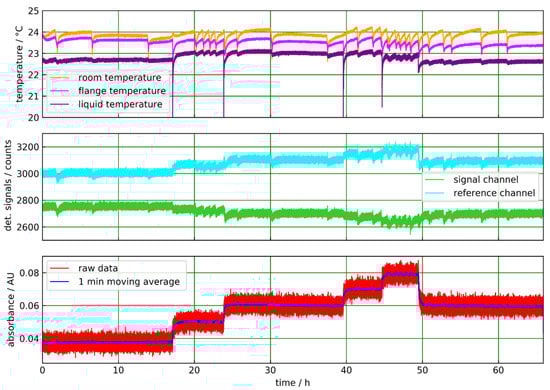This screenshot has height=390, width=550.
Task: Select the signal channel legend label
Action: pos(485,180)
